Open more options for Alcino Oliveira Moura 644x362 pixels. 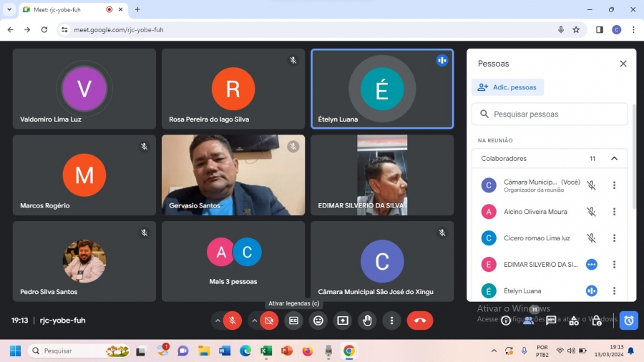point(614,212)
